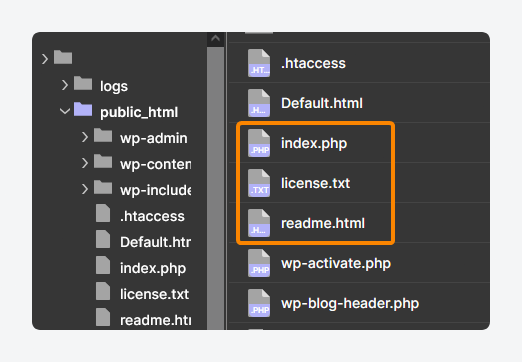Select wp-content folder label in tree
The width and height of the screenshot is (522, 362).
click(x=156, y=164)
